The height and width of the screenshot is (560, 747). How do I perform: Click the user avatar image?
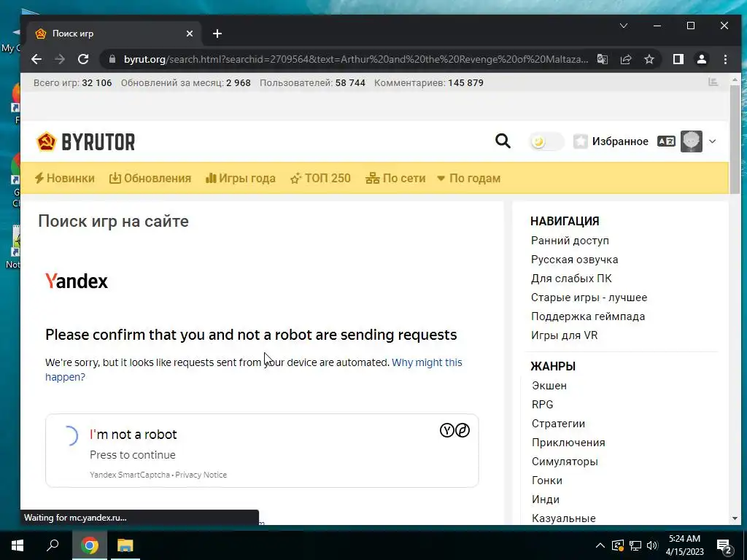(x=692, y=141)
